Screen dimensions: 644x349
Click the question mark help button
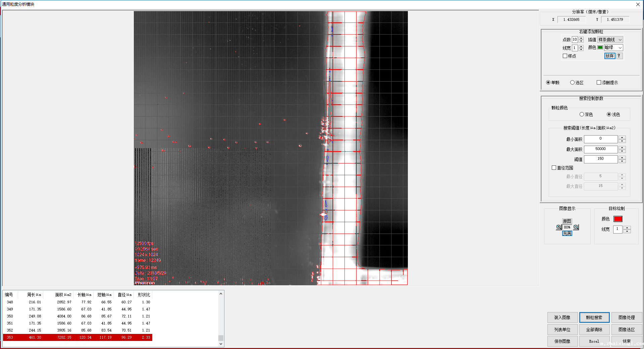tap(619, 56)
